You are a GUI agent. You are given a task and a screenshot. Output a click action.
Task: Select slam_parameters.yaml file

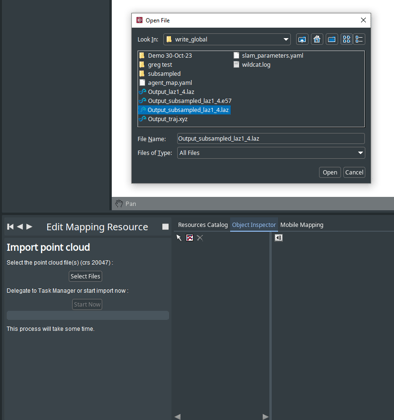(x=269, y=56)
